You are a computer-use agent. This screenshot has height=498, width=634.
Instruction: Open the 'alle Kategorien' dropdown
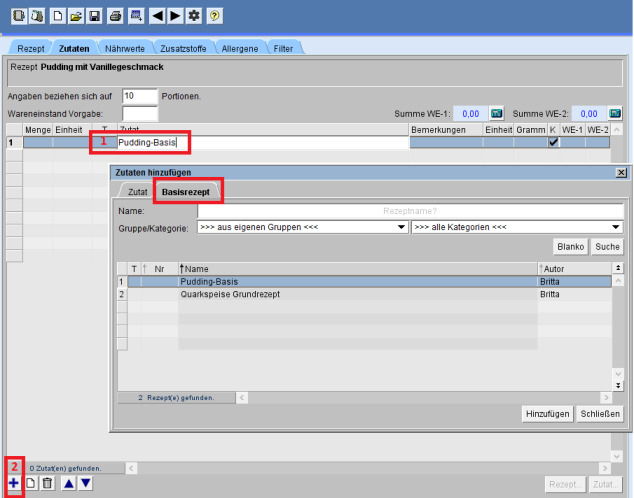point(516,227)
